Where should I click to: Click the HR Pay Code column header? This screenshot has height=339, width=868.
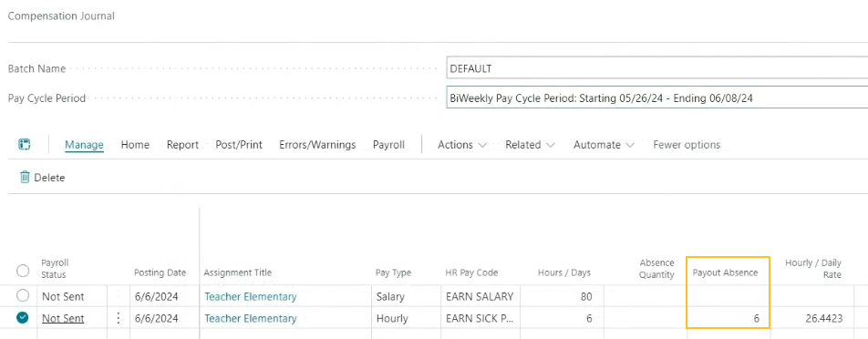pyautogui.click(x=471, y=272)
